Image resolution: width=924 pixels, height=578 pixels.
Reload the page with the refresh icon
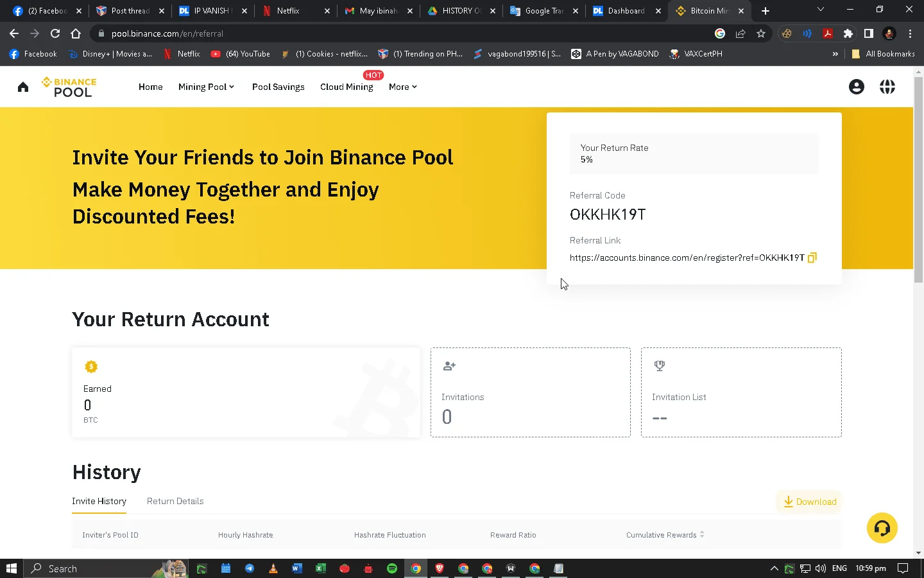[55, 33]
